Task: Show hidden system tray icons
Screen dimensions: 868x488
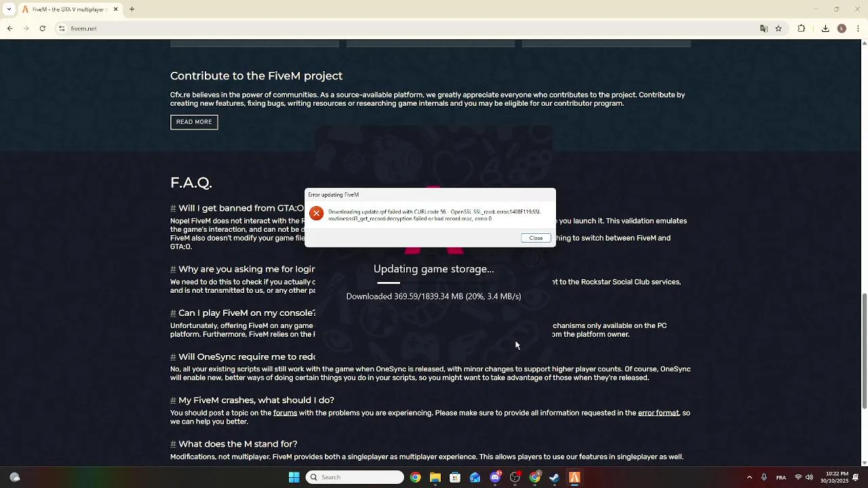Action: pyautogui.click(x=749, y=477)
